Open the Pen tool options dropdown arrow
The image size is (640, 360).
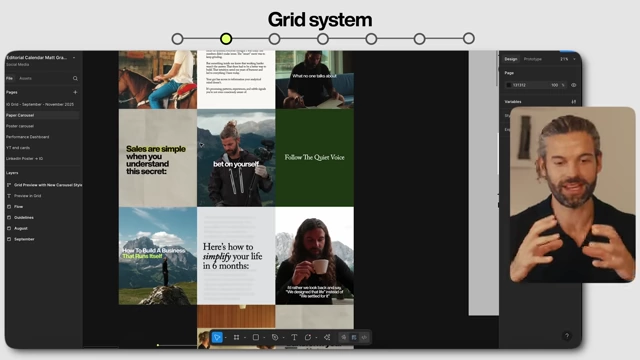(283, 338)
